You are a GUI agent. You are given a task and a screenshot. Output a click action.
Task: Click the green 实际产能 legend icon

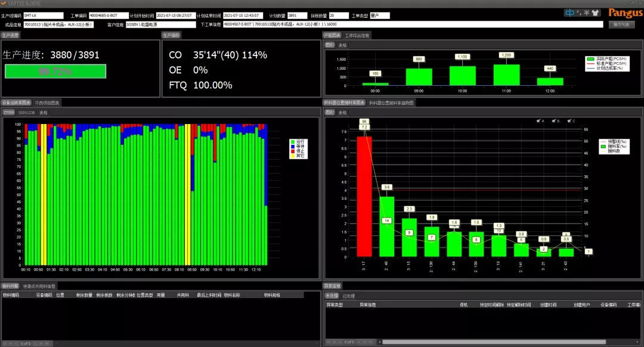591,60
